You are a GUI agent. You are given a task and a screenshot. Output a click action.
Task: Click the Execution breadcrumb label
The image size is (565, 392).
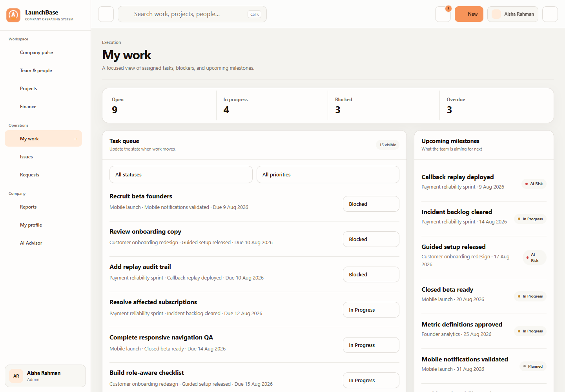pyautogui.click(x=111, y=42)
